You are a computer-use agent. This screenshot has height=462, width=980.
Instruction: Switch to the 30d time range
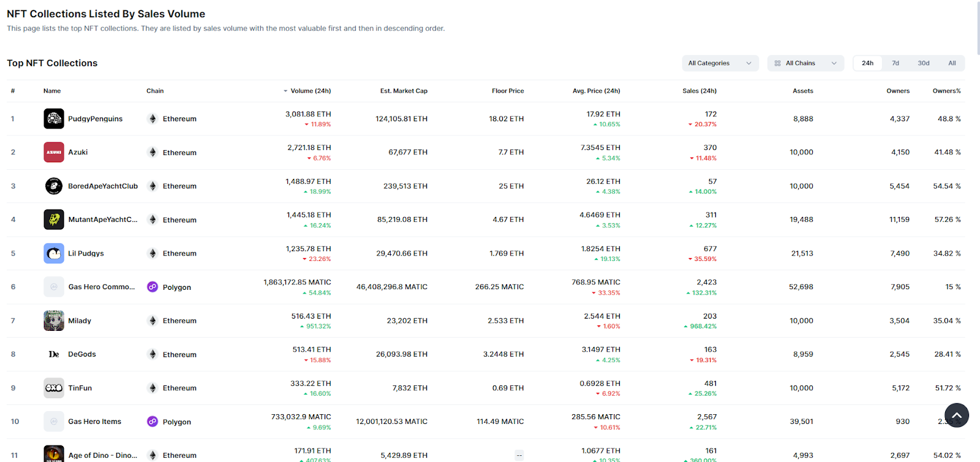pos(924,63)
